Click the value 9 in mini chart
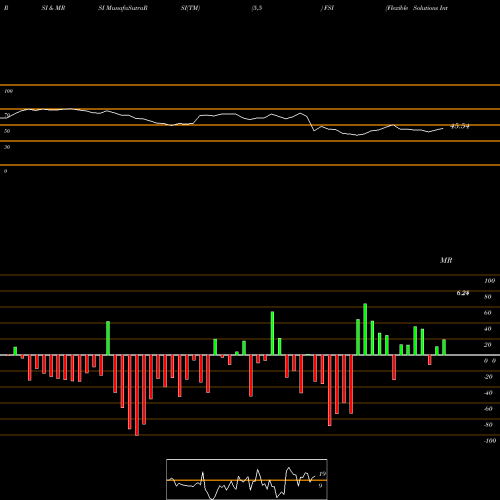The image size is (500, 500). pos(320,486)
